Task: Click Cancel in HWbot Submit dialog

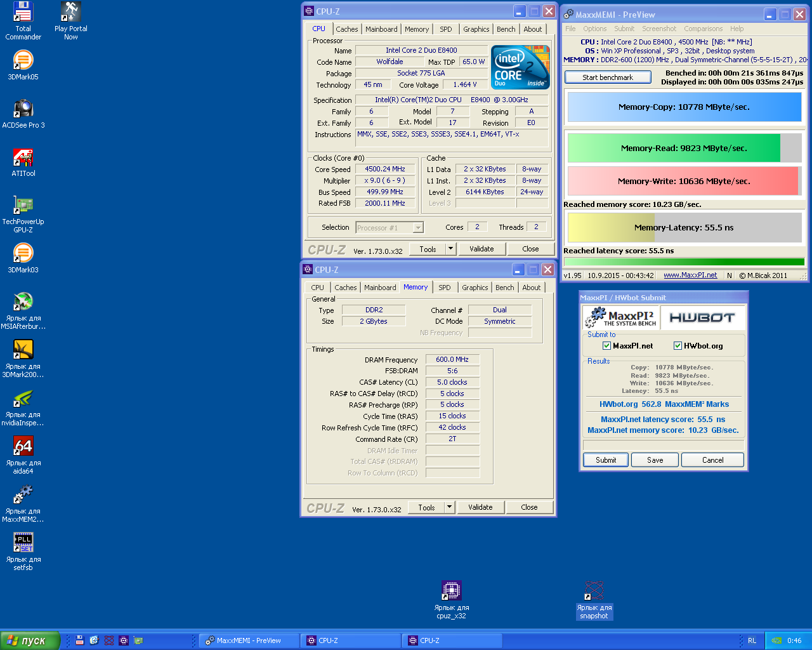Action: (712, 460)
